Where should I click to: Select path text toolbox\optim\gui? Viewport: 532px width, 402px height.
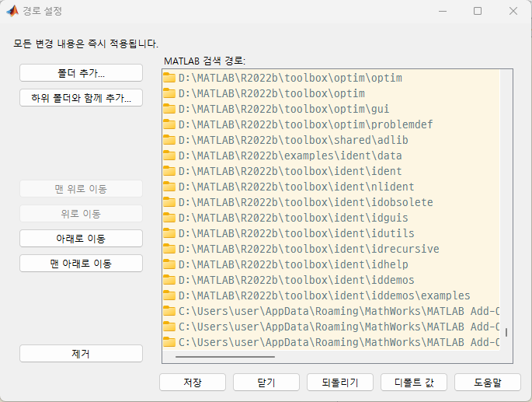click(283, 109)
